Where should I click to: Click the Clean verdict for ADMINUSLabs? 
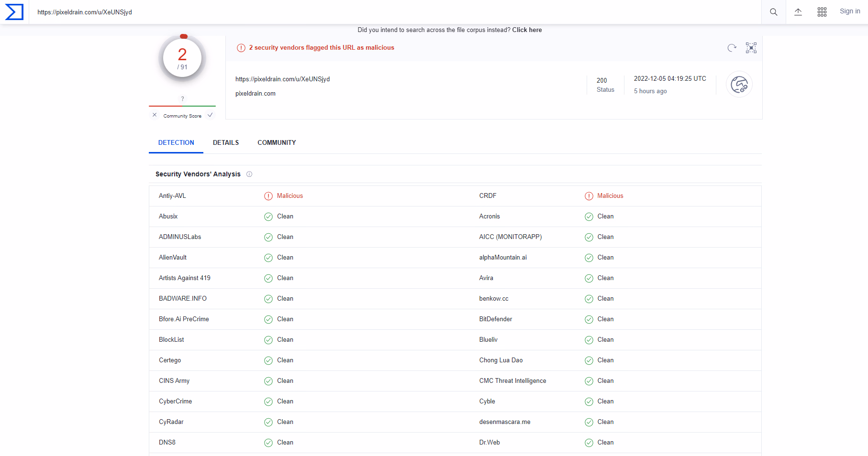click(285, 237)
